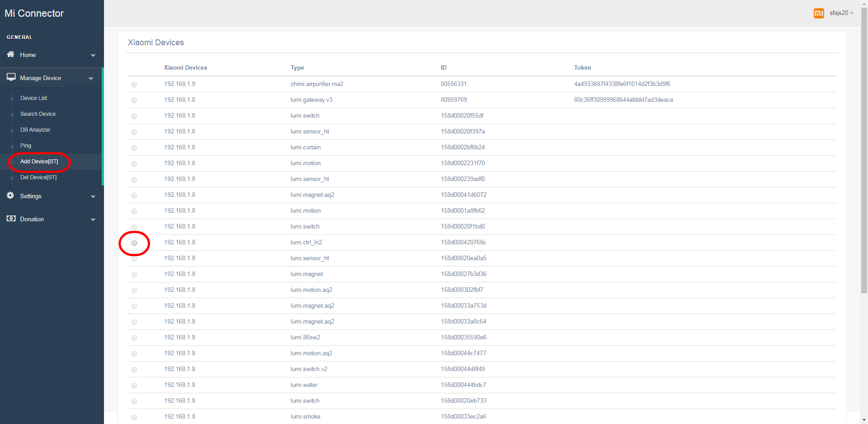Click the lumi.switch.v2 type cell

(x=309, y=369)
